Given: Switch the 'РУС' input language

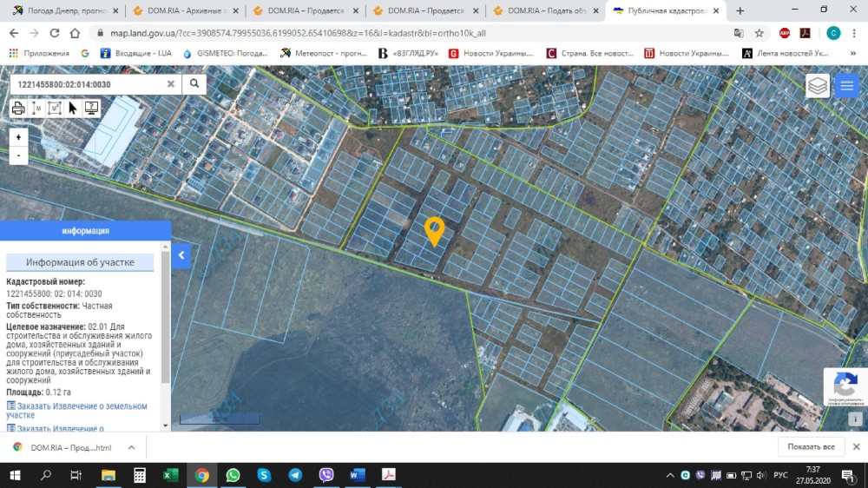Looking at the screenshot, I should click(780, 475).
